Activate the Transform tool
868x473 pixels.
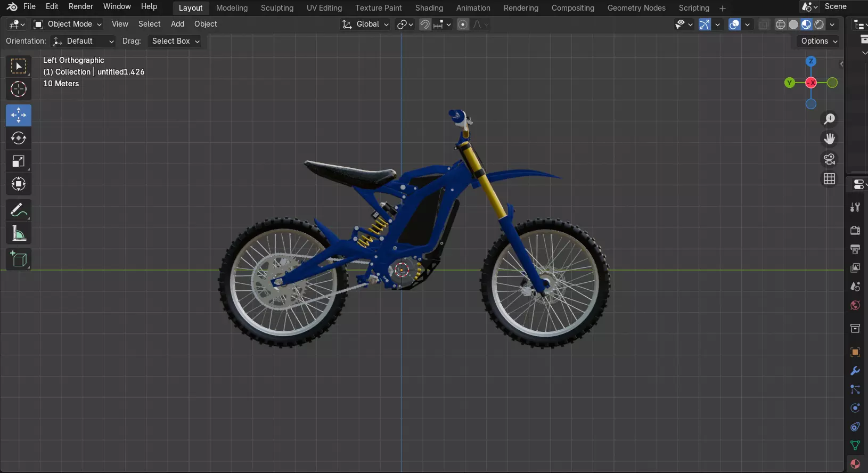19,184
